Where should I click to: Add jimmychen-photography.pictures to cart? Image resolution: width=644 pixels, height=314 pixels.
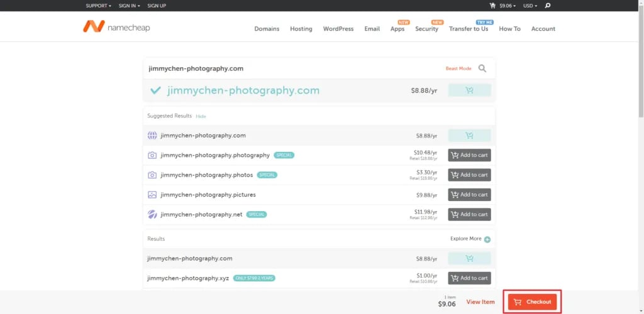(x=469, y=195)
